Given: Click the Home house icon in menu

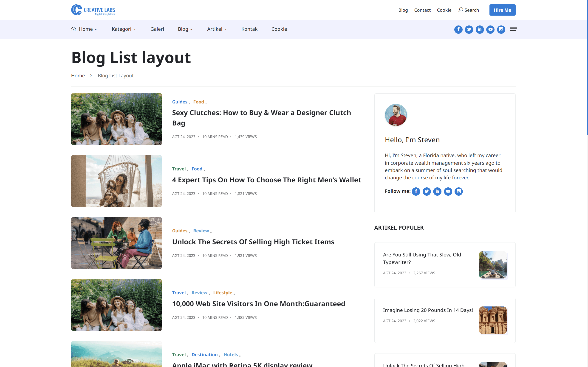Looking at the screenshot, I should [74, 29].
